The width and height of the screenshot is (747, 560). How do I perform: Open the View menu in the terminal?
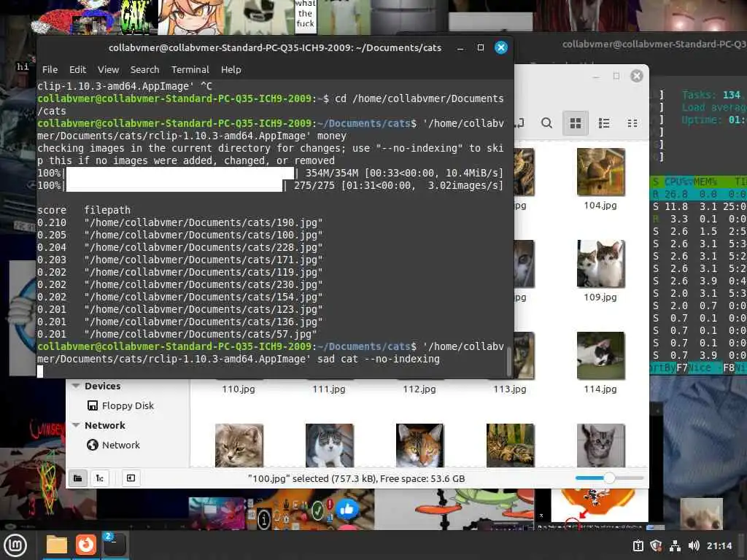(108, 69)
